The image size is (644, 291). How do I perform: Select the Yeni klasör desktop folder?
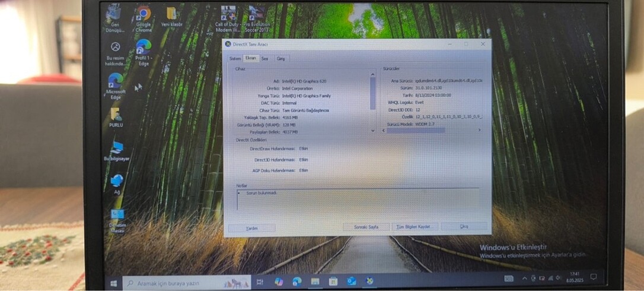pyautogui.click(x=172, y=17)
